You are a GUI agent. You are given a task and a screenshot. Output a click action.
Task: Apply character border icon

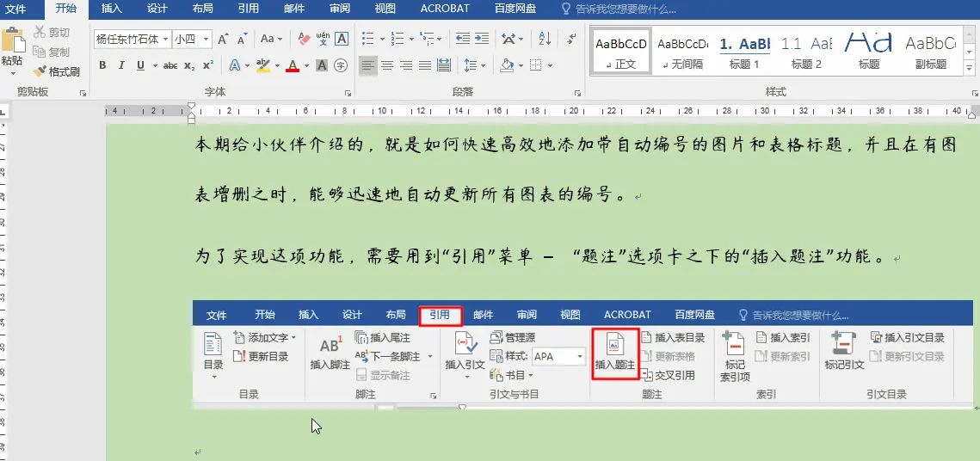coord(342,40)
